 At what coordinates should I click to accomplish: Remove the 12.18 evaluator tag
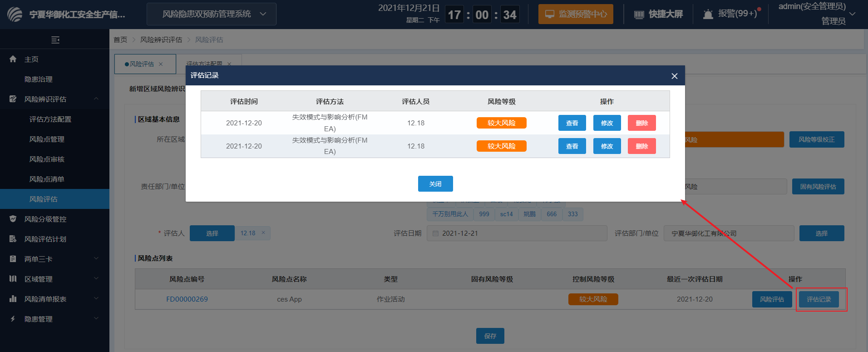point(263,233)
